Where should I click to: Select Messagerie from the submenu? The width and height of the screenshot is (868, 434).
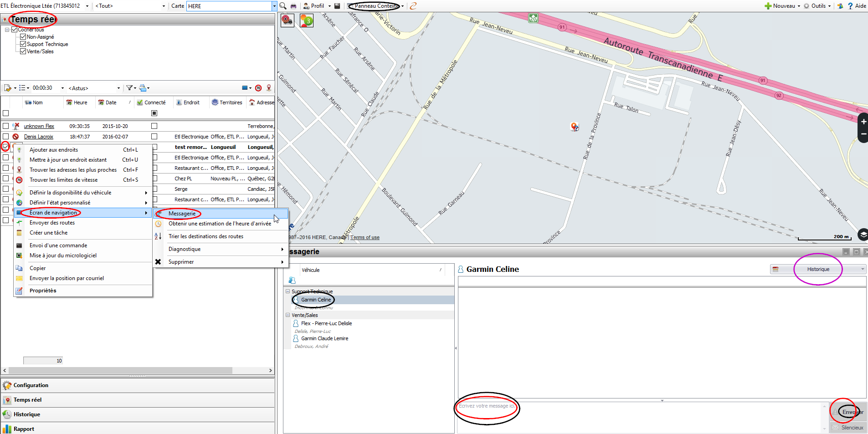(182, 214)
